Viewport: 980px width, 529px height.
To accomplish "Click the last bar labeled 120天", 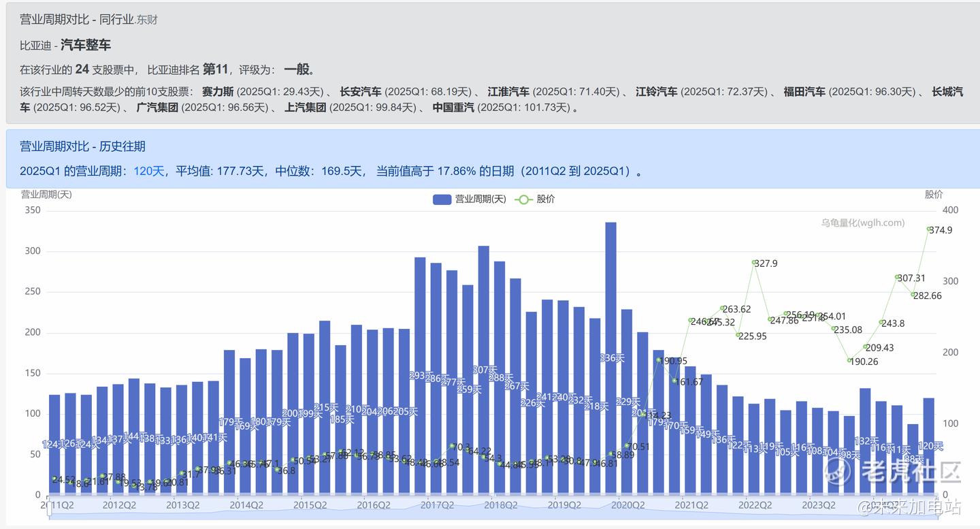I will coord(929,446).
